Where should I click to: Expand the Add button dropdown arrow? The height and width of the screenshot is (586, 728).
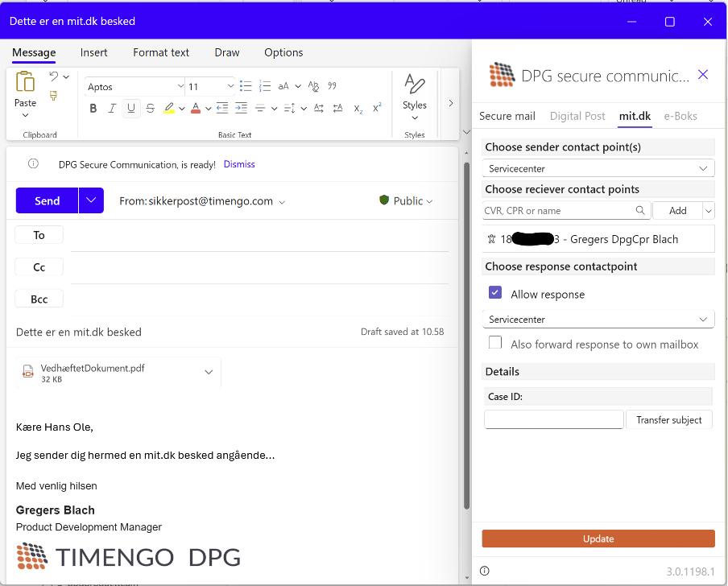pos(709,211)
